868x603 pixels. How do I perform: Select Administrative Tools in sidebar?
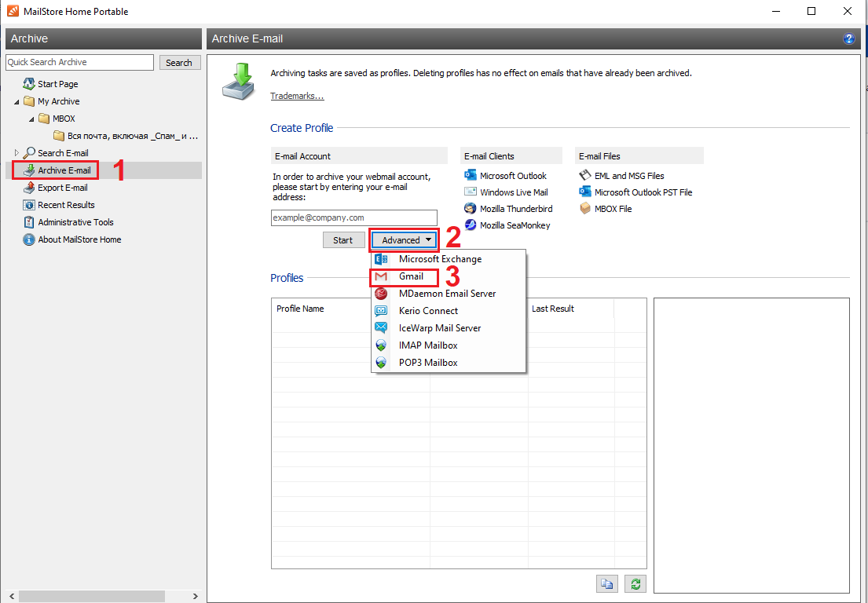pos(75,222)
